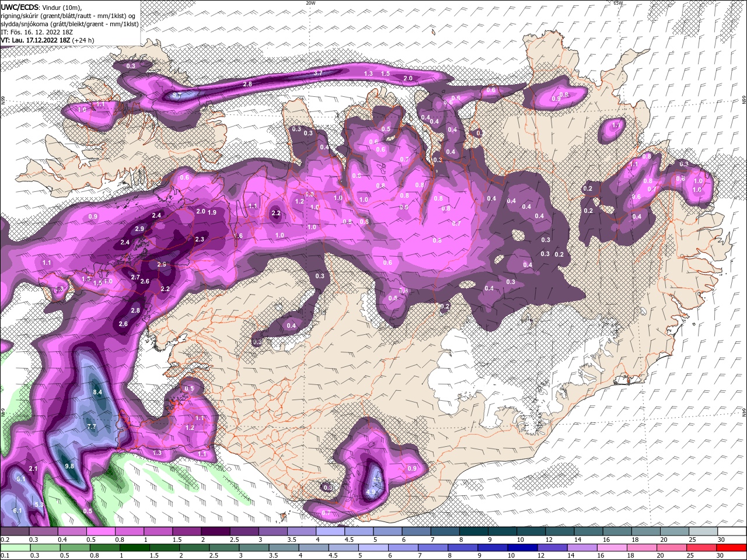
Task: Click the pale lavender snow-scale swatch between 4 and 4.5
Action: coord(330,531)
